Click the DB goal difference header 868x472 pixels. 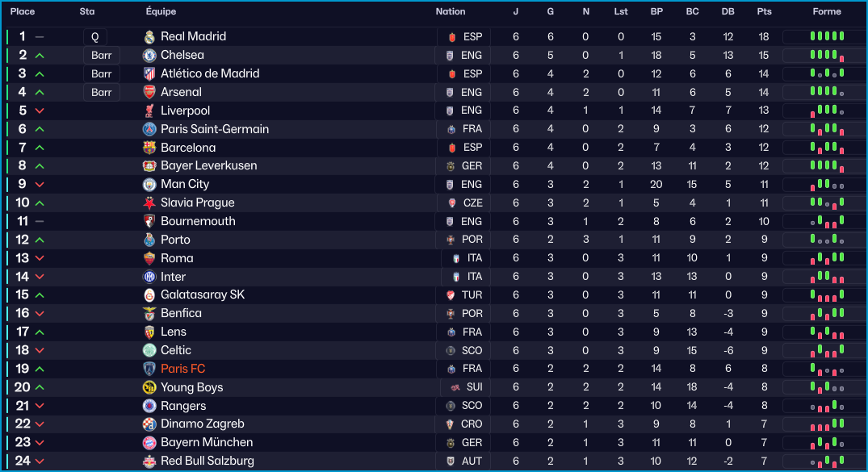(x=728, y=12)
